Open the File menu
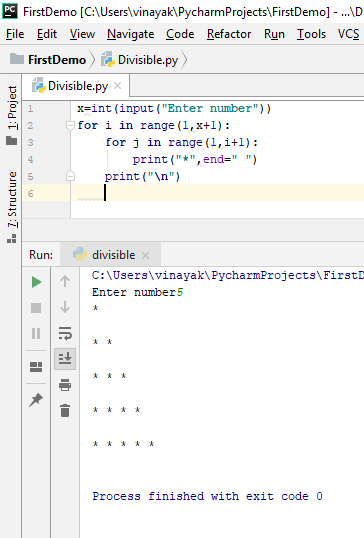Screen dimensions: 364x538 pyautogui.click(x=15, y=34)
